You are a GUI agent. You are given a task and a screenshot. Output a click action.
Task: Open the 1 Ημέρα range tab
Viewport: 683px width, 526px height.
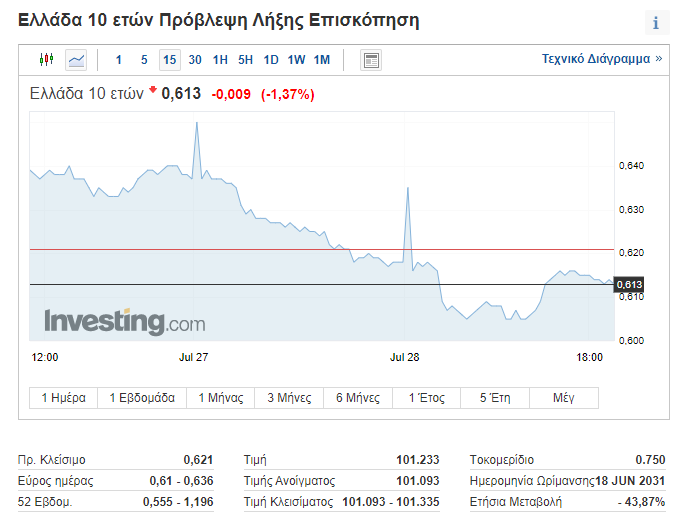[63, 398]
